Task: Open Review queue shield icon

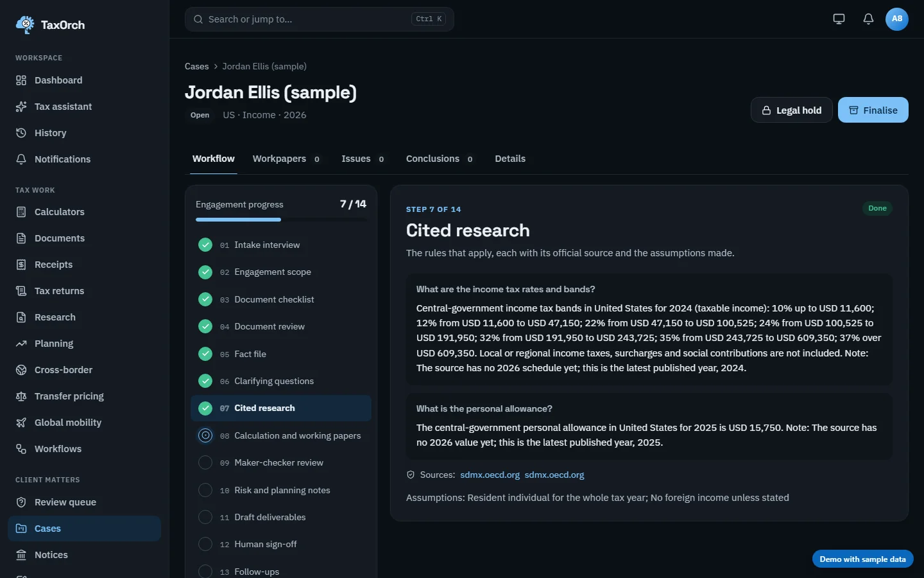Action: 21,502
